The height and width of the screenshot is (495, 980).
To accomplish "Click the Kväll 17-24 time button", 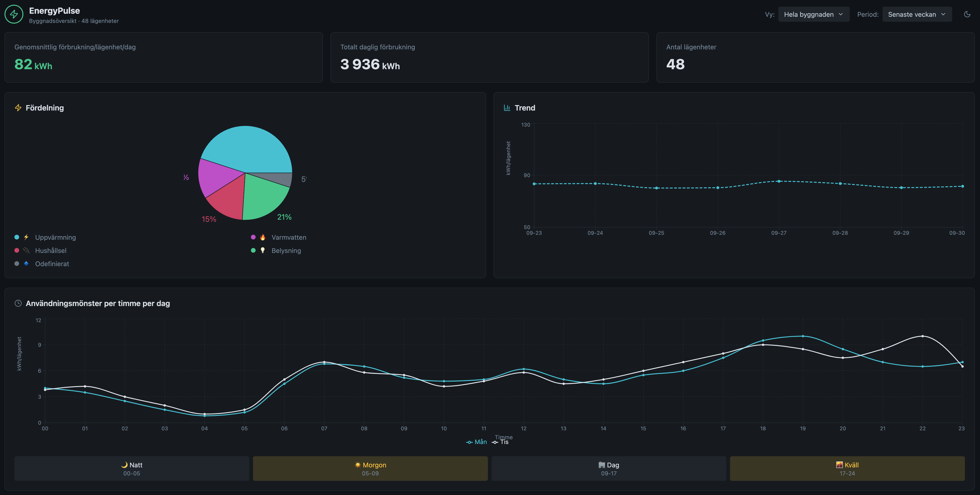I will [847, 469].
